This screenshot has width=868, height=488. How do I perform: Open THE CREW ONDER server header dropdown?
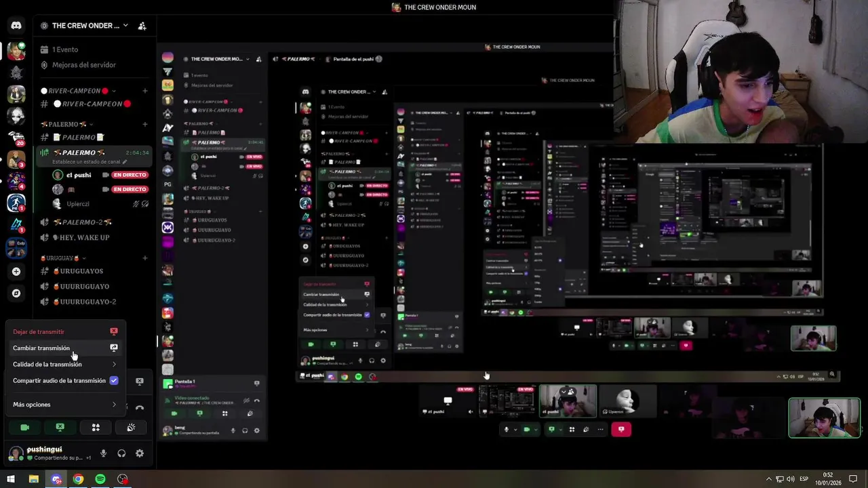click(84, 26)
